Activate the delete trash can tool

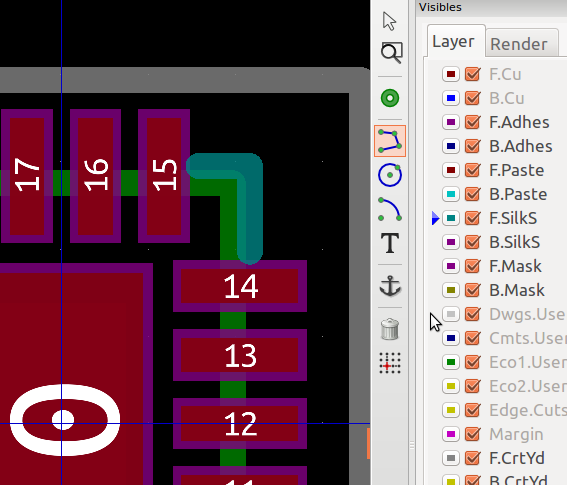coord(390,329)
